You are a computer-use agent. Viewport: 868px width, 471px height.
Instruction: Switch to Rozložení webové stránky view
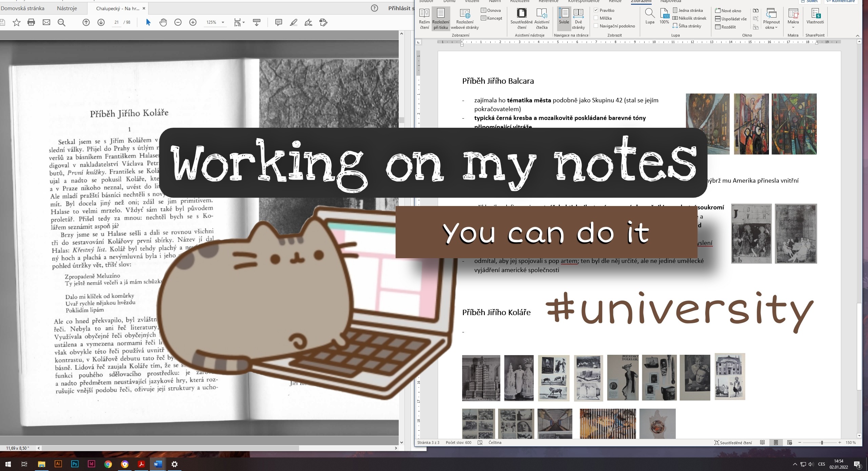(465, 19)
